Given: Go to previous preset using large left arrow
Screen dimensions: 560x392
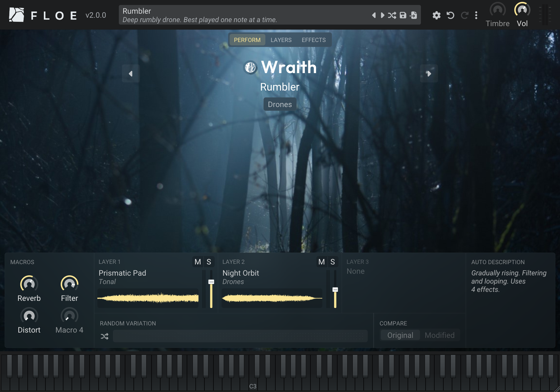Looking at the screenshot, I should tap(131, 73).
